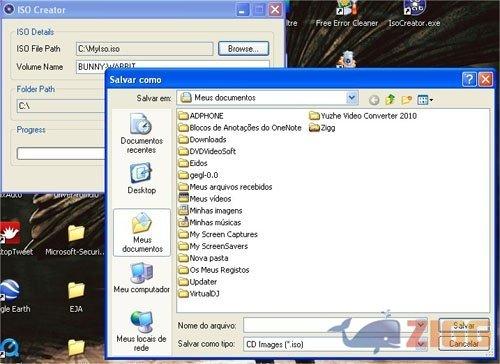Viewport: 500px width, 364px height.
Task: Expand the Nome do arquivo dropdown arrow
Action: [x=420, y=325]
